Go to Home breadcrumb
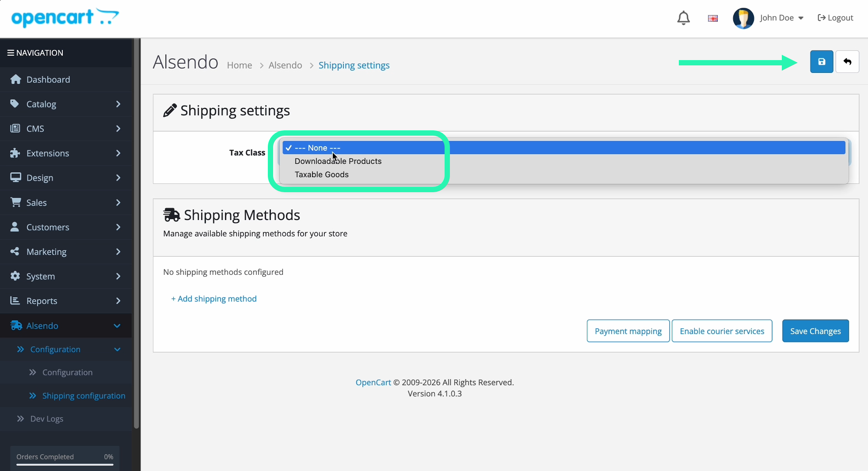Image resolution: width=868 pixels, height=471 pixels. (240, 65)
